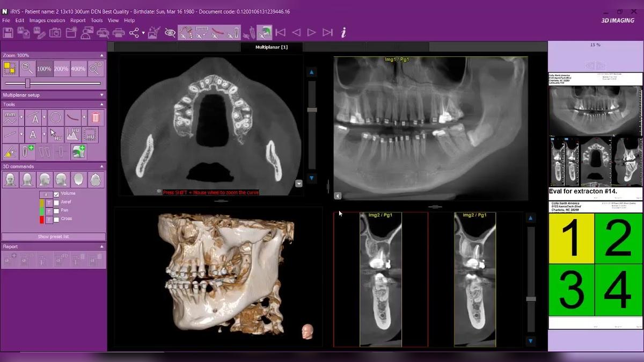The image size is (644, 362).
Task: Open the Report menu
Action: tap(78, 20)
